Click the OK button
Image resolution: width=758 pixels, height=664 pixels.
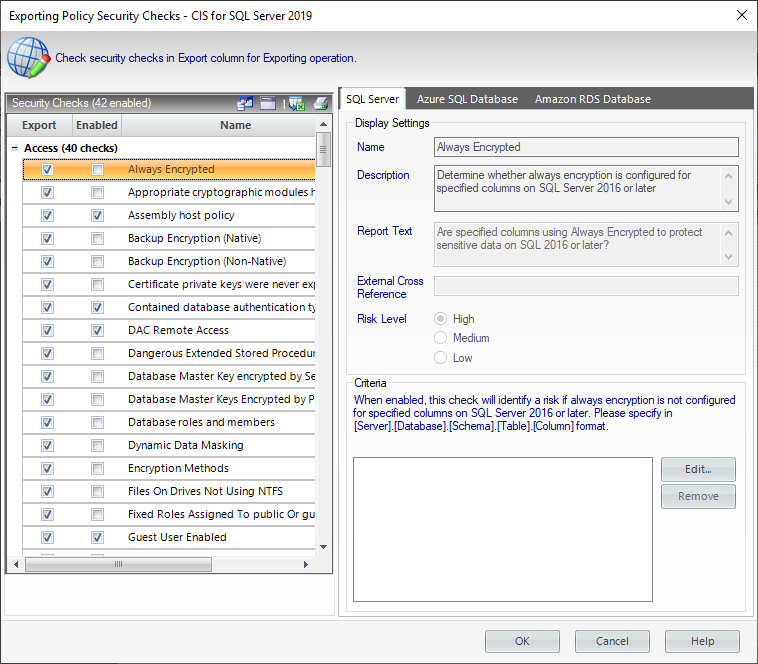pyautogui.click(x=522, y=641)
